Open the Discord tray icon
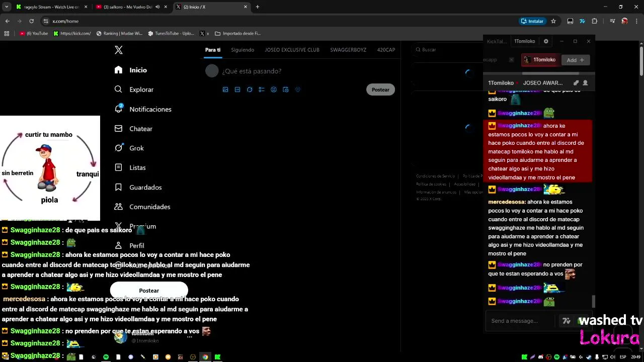This screenshot has width=644, height=362. tap(541, 357)
